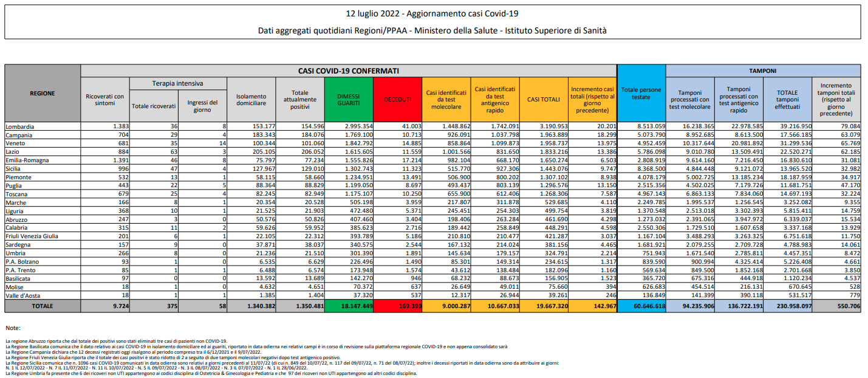Click the green DIMESSI GUARITI header cell

pos(348,99)
